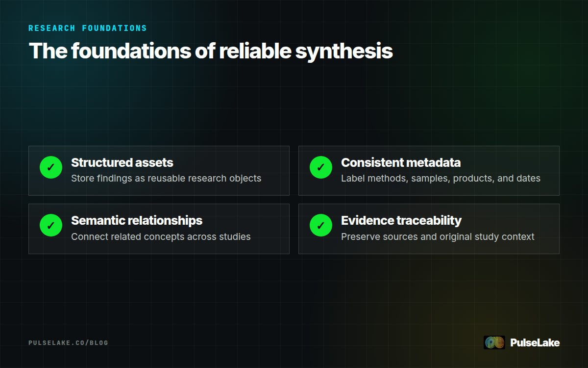
Task: Click the Evidence traceability heading
Action: 401,220
